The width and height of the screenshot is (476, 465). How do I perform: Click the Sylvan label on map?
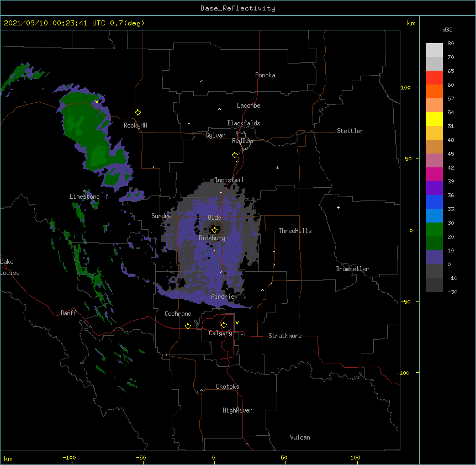click(x=215, y=135)
